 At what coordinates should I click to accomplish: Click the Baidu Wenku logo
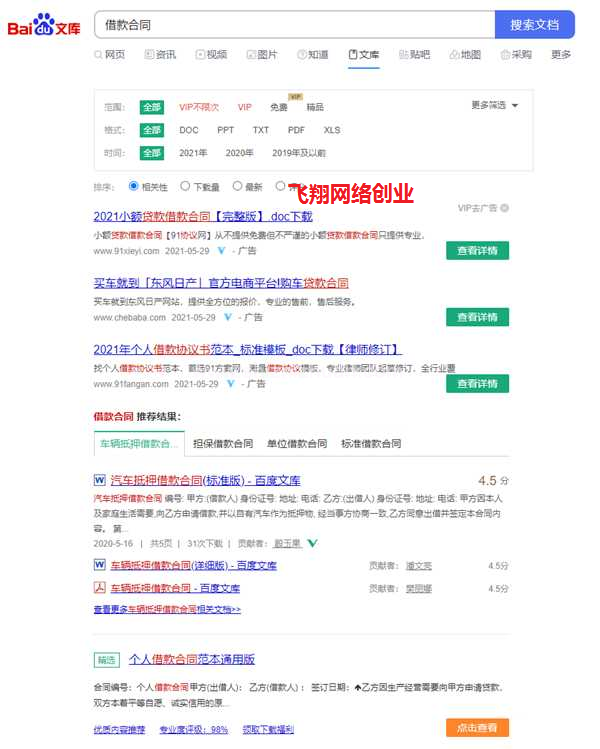pyautogui.click(x=46, y=25)
